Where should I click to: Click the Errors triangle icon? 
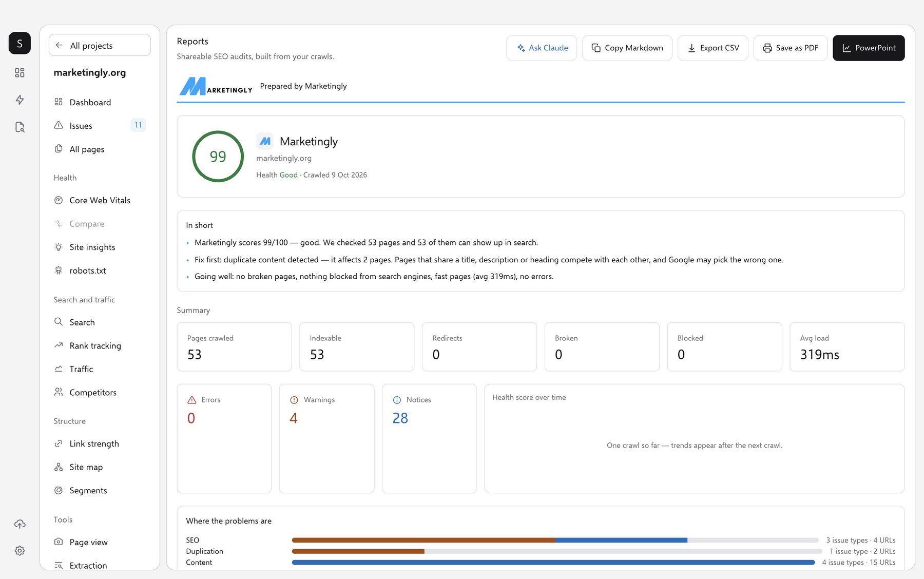coord(192,400)
